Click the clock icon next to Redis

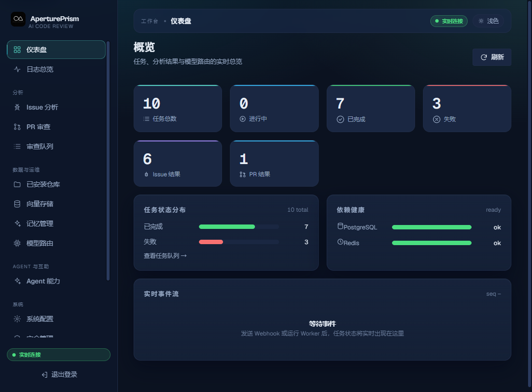click(340, 242)
